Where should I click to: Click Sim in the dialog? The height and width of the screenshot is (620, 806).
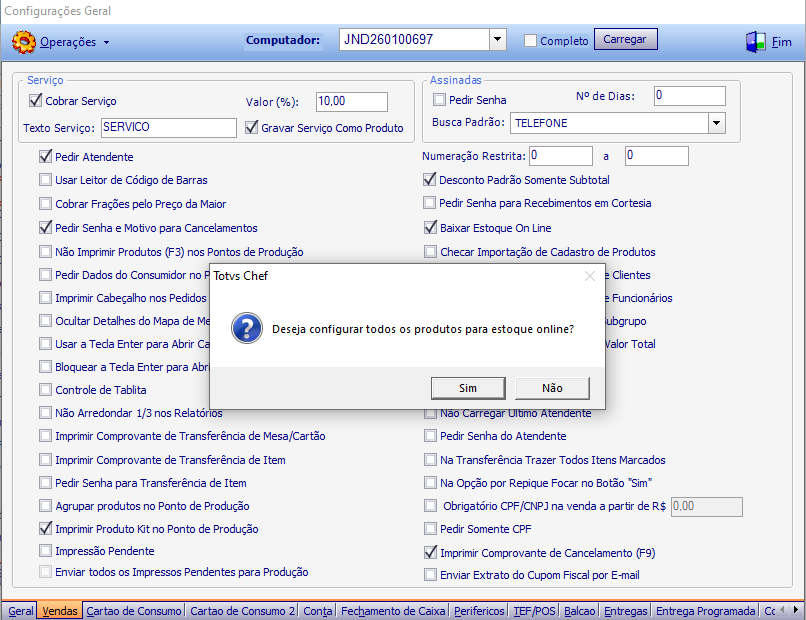(468, 388)
